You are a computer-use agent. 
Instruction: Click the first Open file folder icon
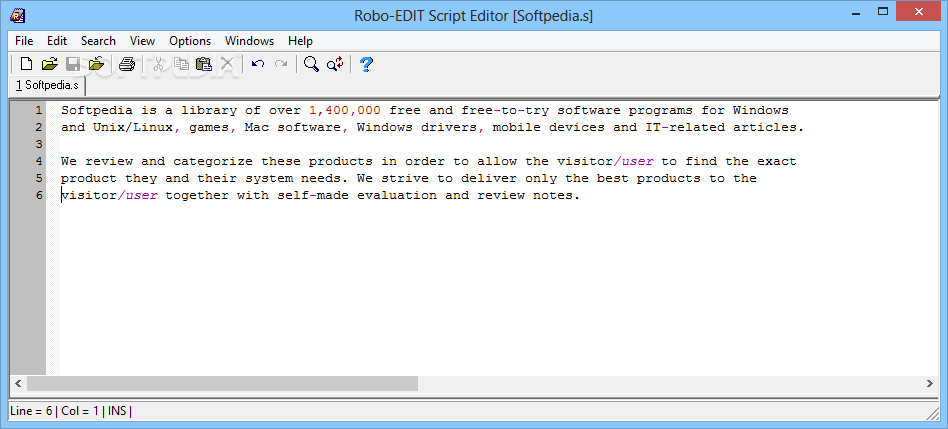point(49,63)
